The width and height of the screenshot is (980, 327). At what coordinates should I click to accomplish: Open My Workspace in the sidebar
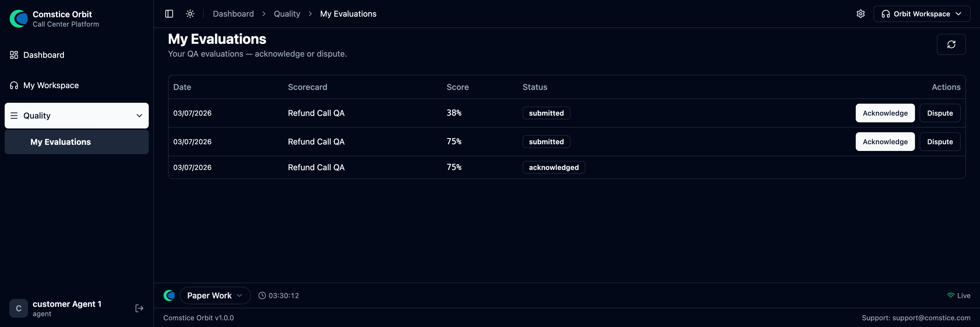pos(76,85)
